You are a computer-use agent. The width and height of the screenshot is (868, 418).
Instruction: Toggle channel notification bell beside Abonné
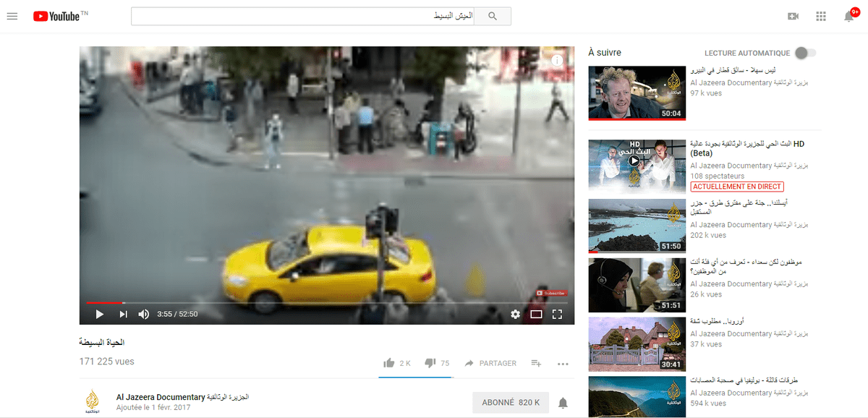(563, 403)
